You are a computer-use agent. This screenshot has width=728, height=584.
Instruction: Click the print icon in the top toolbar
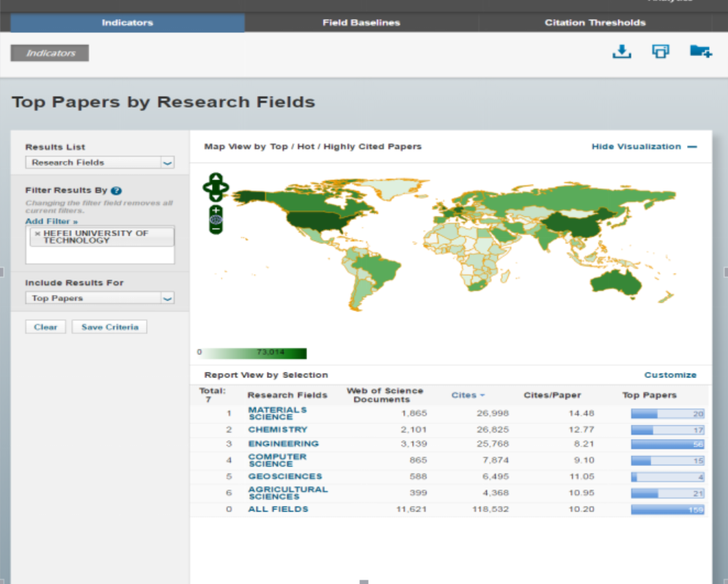(661, 52)
